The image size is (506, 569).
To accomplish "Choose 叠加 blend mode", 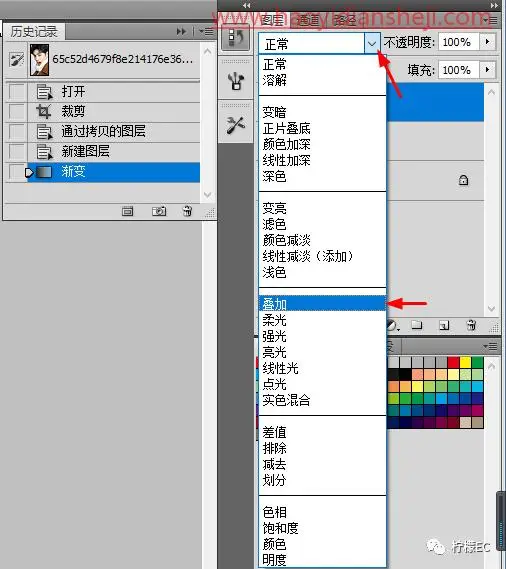I will [x=322, y=303].
